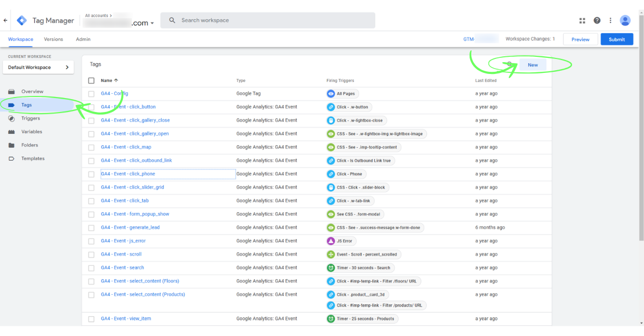
Task: Click the .product__card_3d trigger icon
Action: click(x=331, y=295)
